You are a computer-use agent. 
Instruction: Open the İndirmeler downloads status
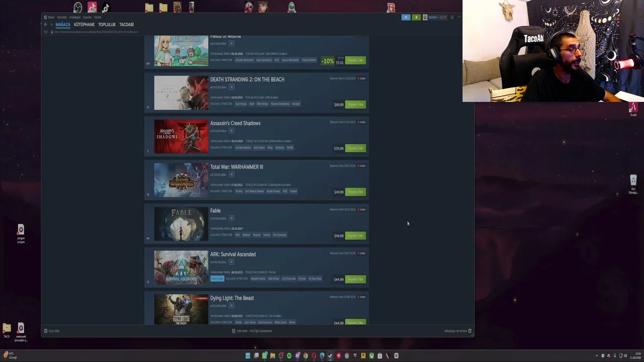tap(252, 331)
